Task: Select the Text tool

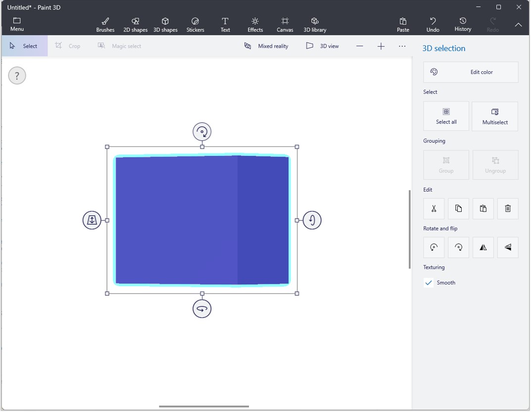Action: point(225,23)
